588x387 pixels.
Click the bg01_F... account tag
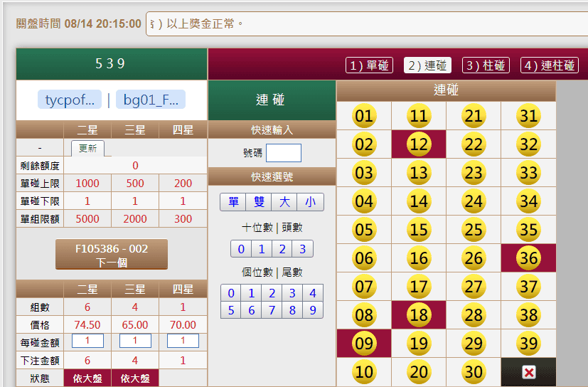coord(151,100)
